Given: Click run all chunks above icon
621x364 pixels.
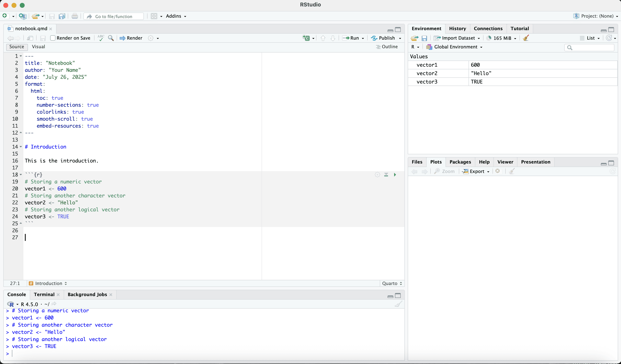Looking at the screenshot, I should click(386, 175).
